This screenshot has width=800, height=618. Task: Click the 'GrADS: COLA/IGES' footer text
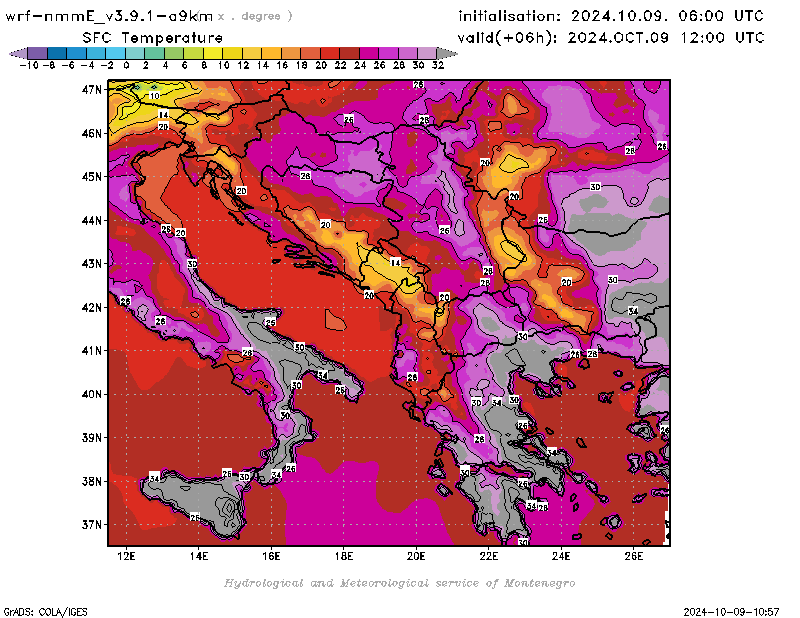[46, 612]
